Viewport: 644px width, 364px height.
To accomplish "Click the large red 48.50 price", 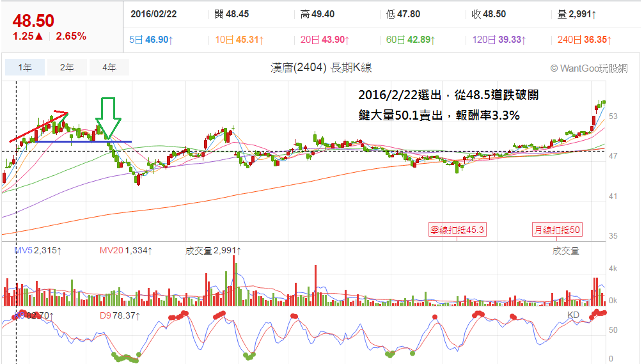I will point(33,20).
